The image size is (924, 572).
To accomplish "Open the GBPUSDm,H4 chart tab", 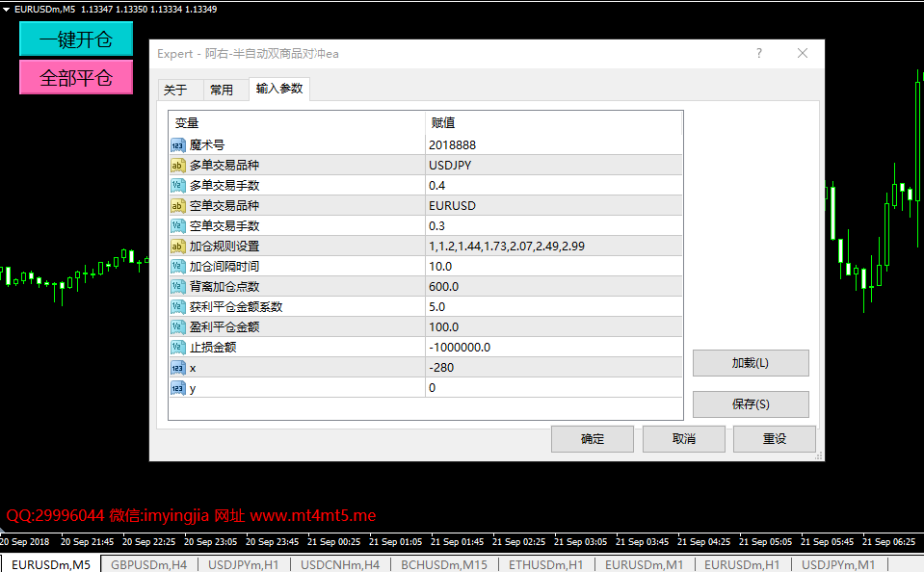I will pyautogui.click(x=149, y=564).
